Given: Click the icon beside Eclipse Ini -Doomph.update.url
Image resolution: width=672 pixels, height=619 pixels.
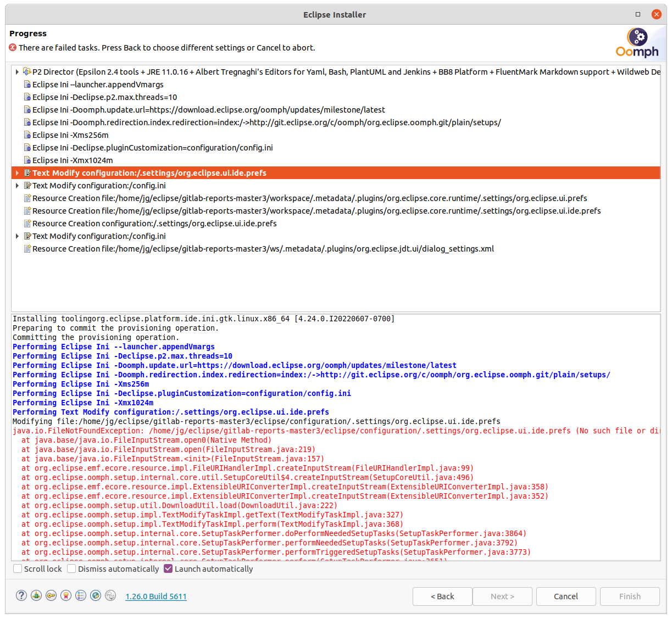Looking at the screenshot, I should coord(27,109).
